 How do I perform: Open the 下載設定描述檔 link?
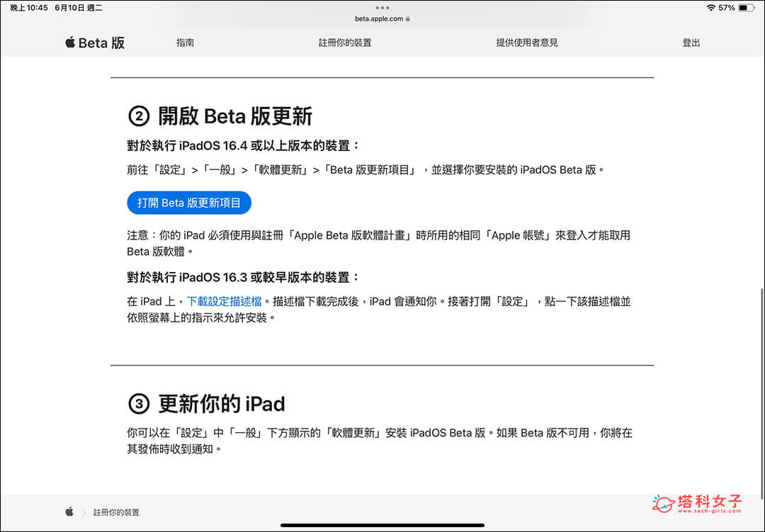225,301
